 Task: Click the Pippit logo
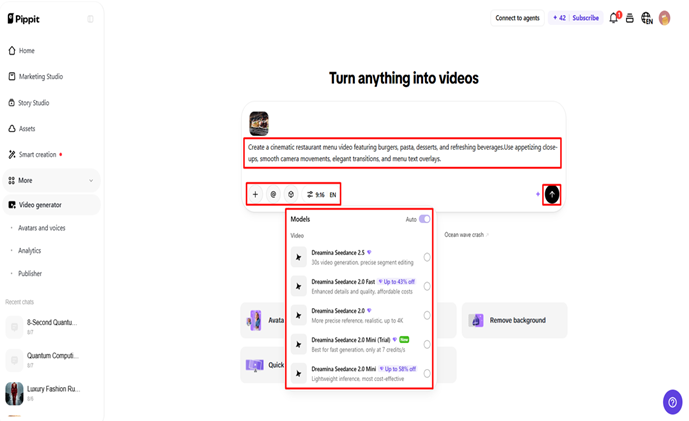point(23,19)
